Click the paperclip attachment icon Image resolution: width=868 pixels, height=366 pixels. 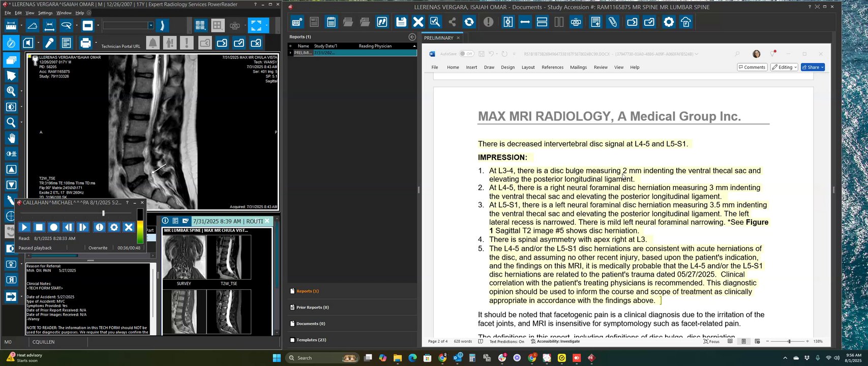(613, 22)
